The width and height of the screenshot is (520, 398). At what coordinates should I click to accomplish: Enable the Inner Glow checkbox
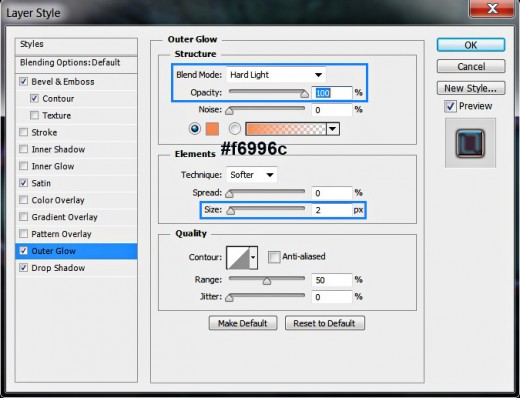[x=23, y=166]
